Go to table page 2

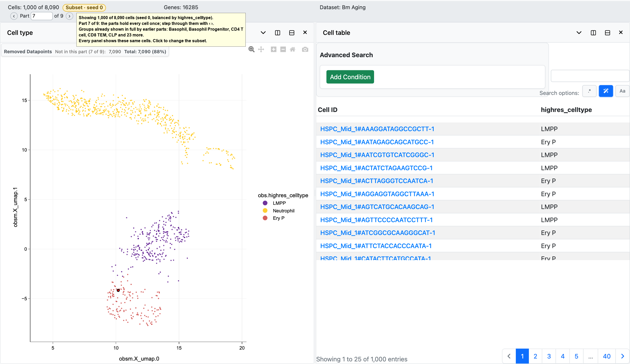click(x=535, y=356)
